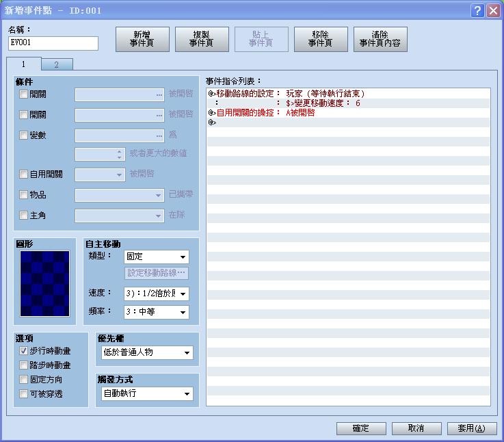The image size is (504, 442).
Task: Select the 變更移動速度: 6 command line
Action: pos(348,103)
